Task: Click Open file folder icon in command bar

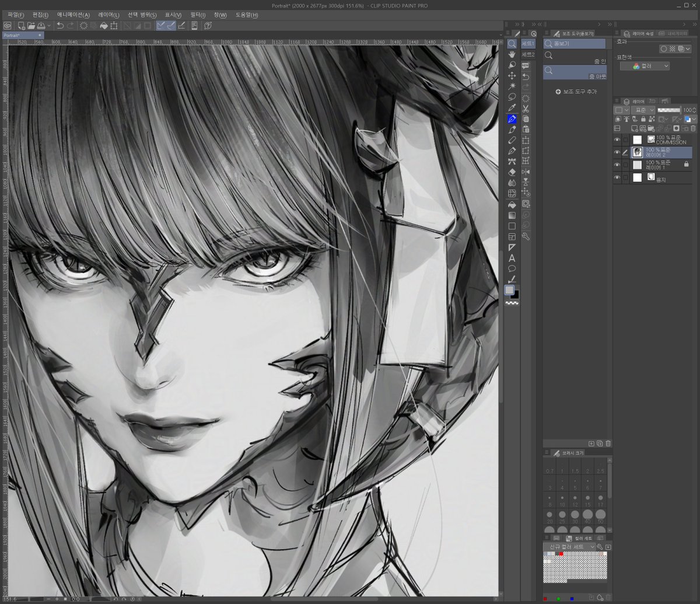Action: (x=30, y=26)
